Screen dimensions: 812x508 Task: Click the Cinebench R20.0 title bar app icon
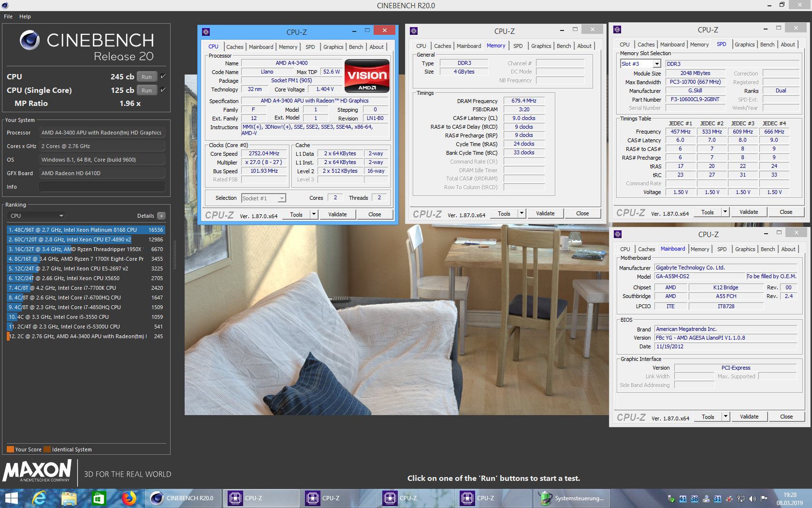[5, 5]
